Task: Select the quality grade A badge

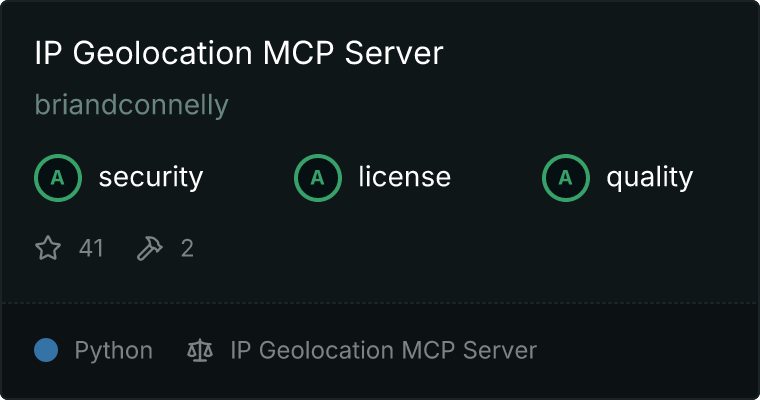Action: point(566,178)
